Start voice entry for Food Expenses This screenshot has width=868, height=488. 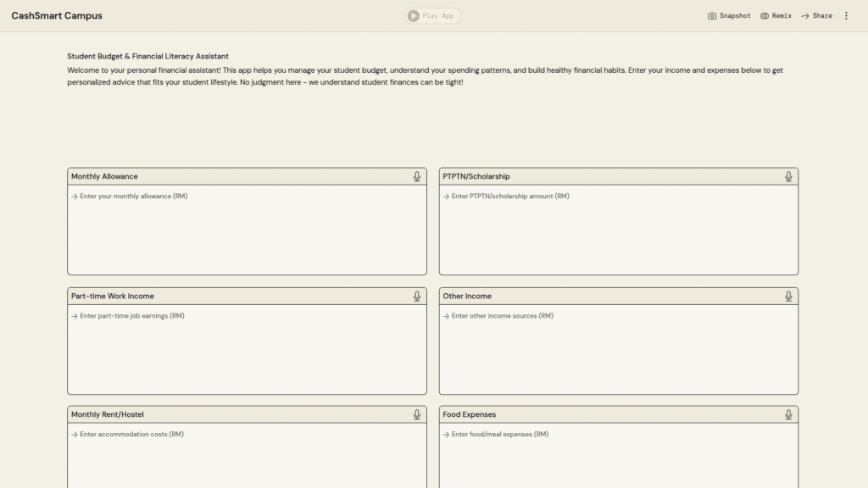point(788,414)
